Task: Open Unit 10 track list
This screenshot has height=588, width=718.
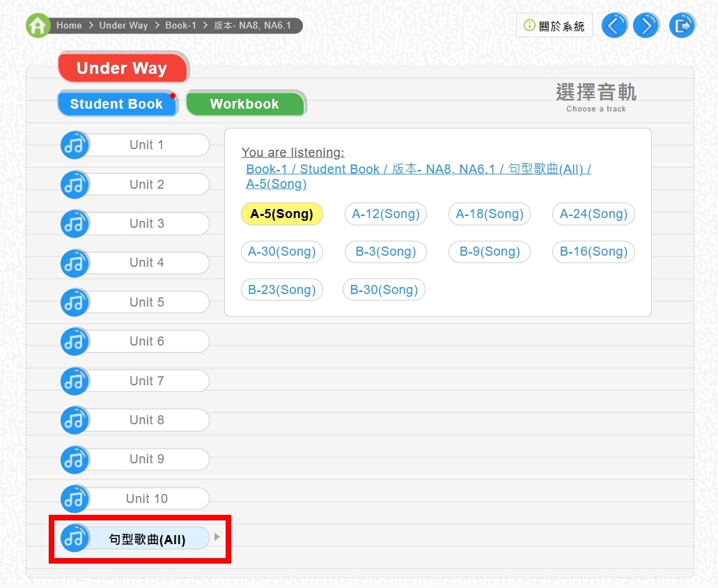Action: click(146, 498)
